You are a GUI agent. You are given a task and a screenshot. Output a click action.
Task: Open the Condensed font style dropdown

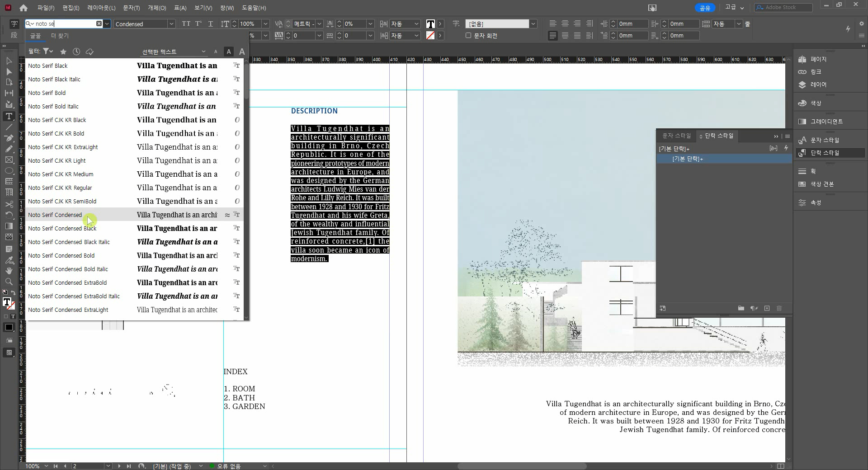[x=171, y=23]
